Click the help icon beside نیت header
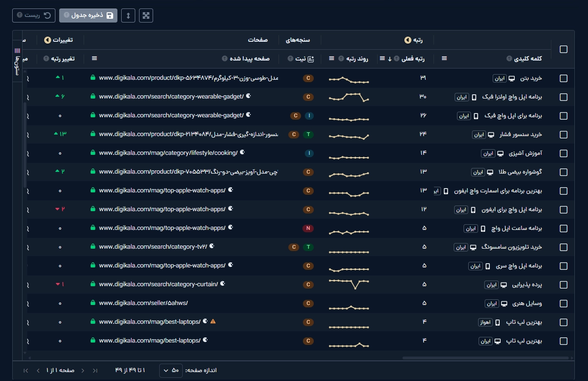Viewport: 588px width, 381px height. click(291, 59)
